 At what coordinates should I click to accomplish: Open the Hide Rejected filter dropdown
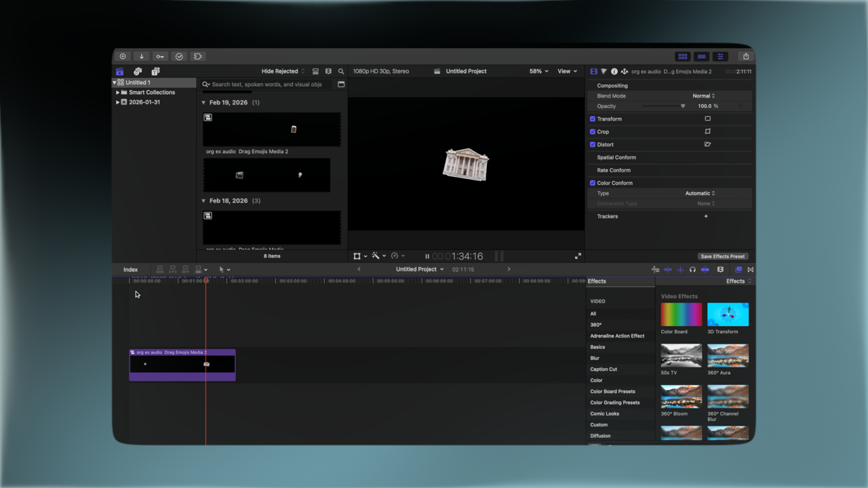point(283,71)
